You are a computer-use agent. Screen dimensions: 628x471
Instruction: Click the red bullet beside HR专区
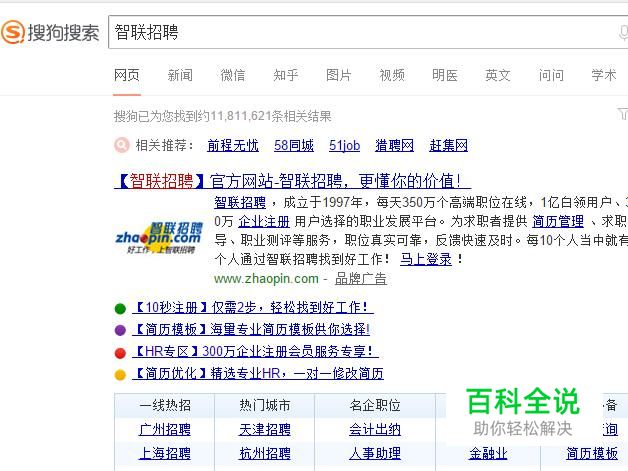pyautogui.click(x=120, y=353)
